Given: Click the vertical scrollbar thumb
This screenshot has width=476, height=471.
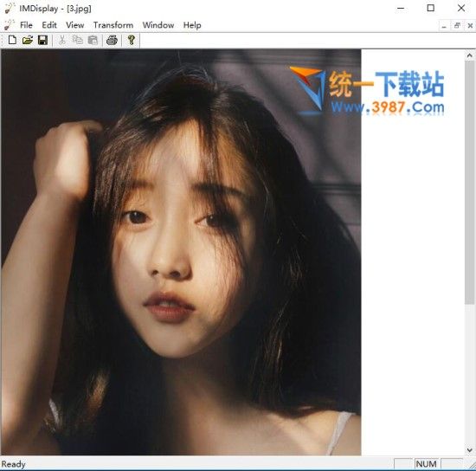Looking at the screenshot, I should (x=469, y=182).
